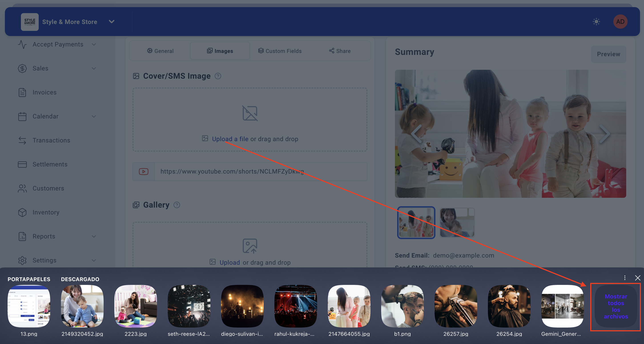Screen dimensions: 644x344
Task: Open the Share tab
Action: (340, 51)
